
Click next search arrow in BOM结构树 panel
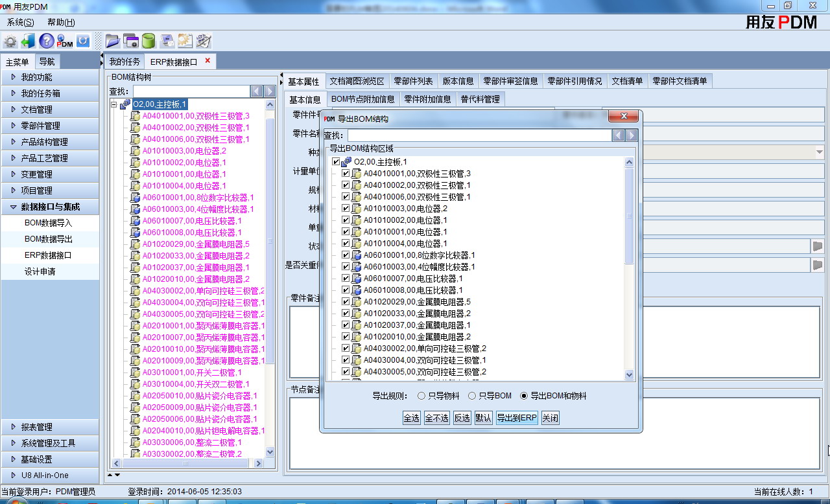(270, 92)
